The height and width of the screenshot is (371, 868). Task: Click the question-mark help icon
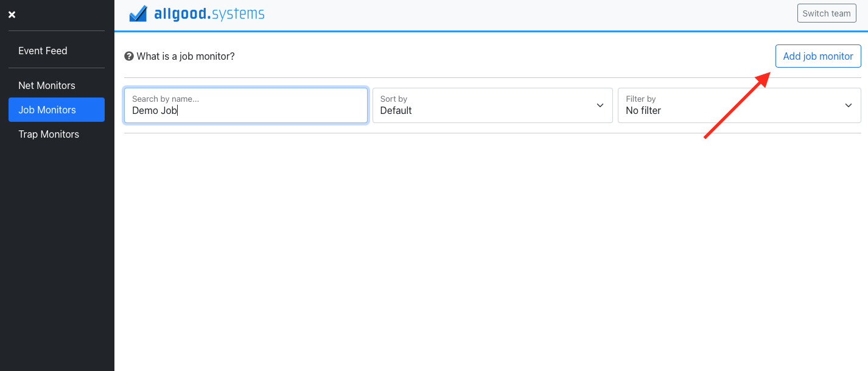tap(128, 55)
